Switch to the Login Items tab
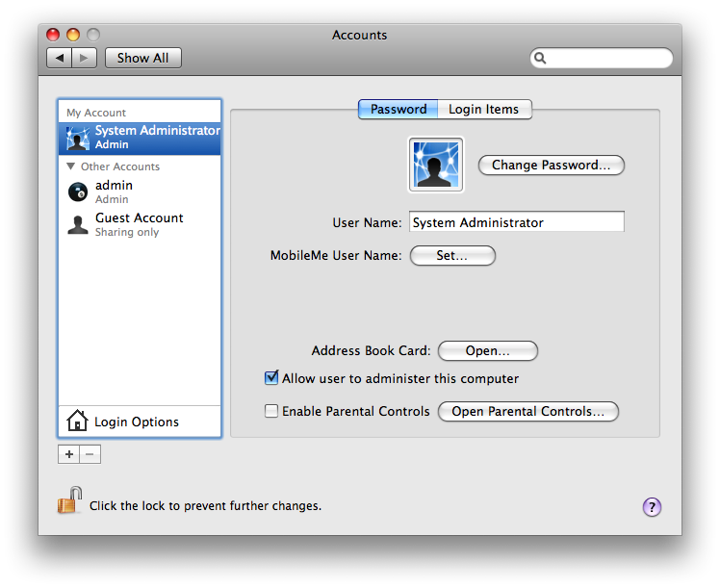Viewport: 720px width, 588px height. click(483, 109)
